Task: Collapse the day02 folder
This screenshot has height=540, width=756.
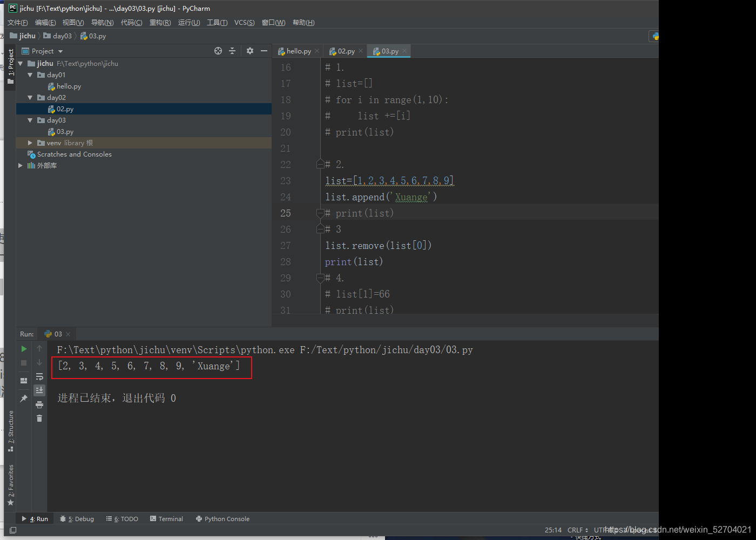Action: point(30,98)
